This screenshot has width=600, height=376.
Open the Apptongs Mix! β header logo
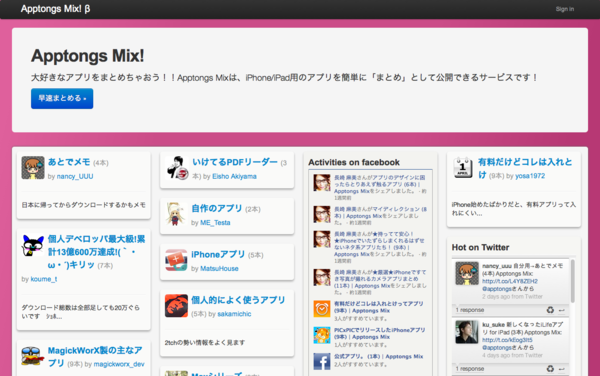pos(55,9)
